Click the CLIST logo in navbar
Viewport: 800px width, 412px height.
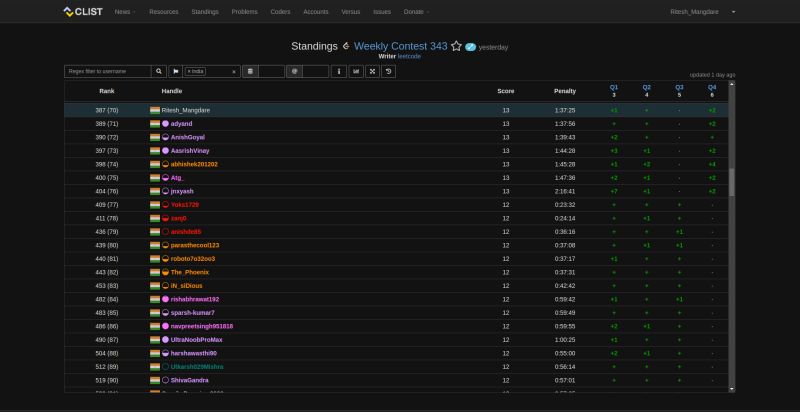point(82,12)
